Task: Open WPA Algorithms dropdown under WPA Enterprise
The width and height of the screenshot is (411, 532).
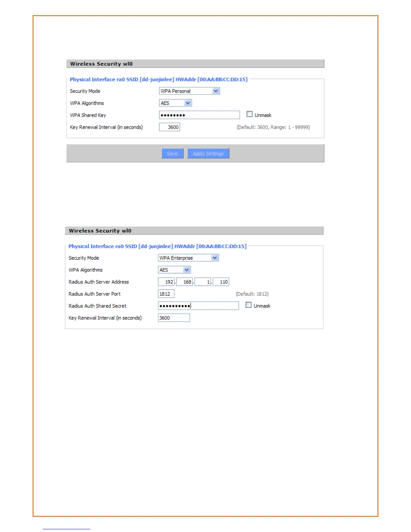Action: coord(174,270)
